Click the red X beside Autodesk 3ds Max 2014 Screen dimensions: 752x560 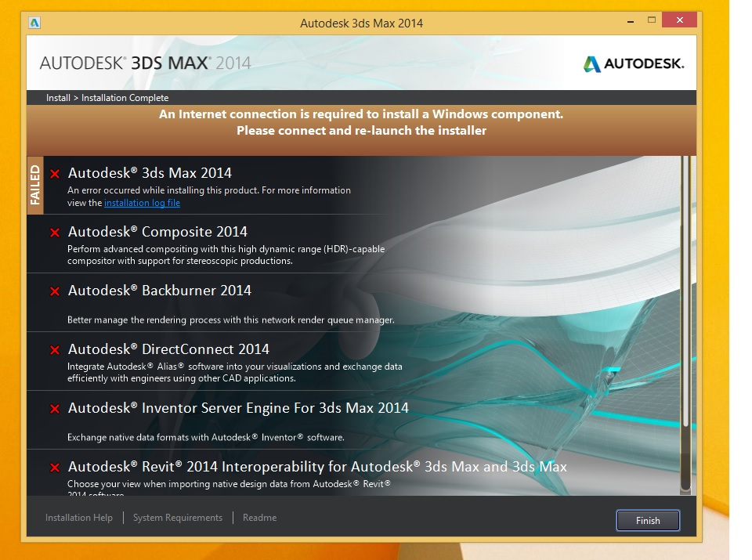(55, 174)
